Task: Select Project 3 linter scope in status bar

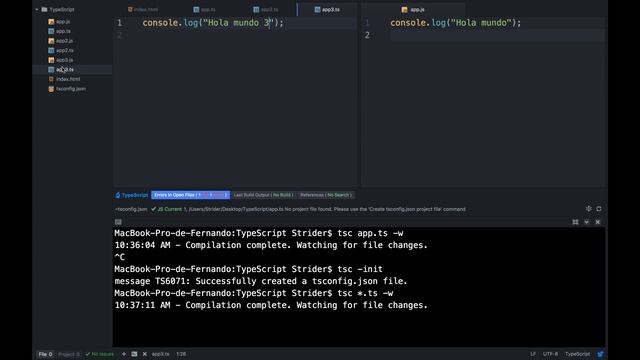Action: coord(69,354)
